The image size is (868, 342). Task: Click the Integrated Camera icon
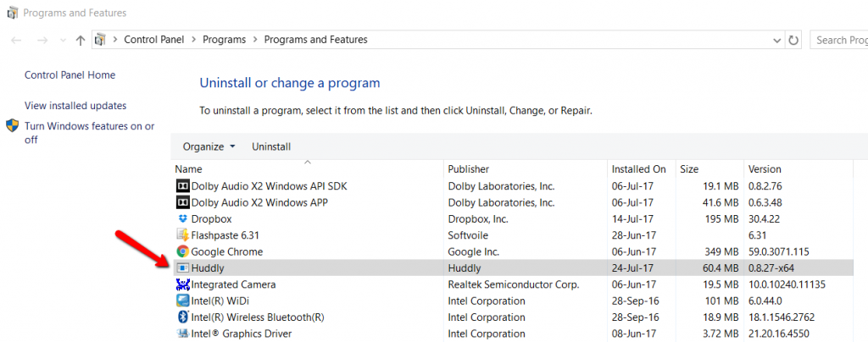pos(183,284)
